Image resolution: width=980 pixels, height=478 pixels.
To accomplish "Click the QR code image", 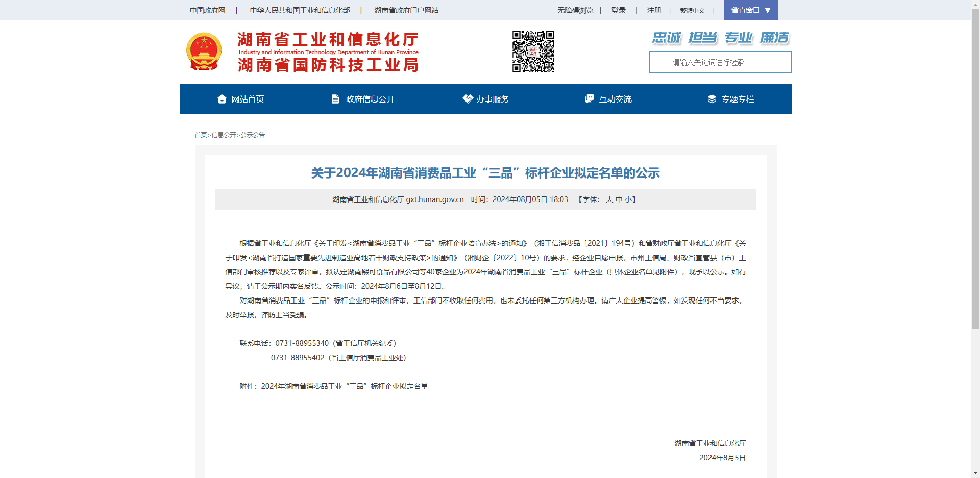I will [x=533, y=52].
